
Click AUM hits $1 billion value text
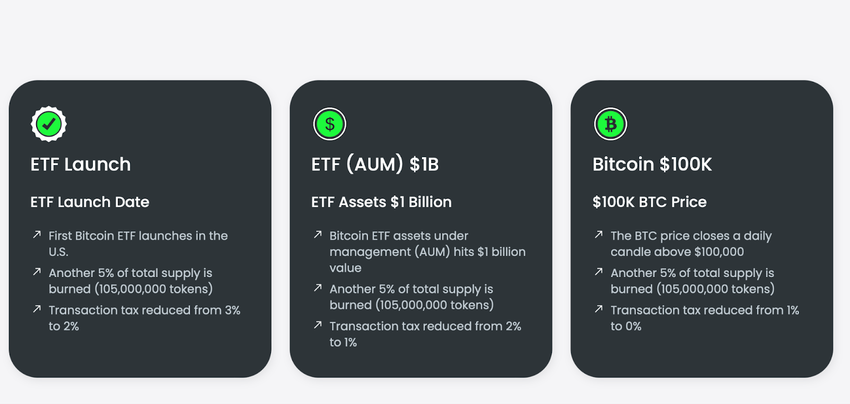pos(427,252)
